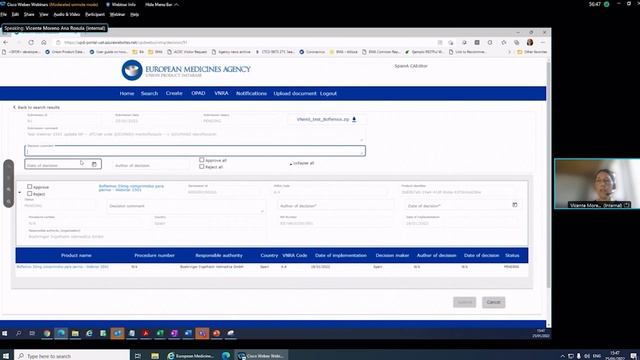The width and height of the screenshot is (640, 360).
Task: Open the Webex Audio & Video menu
Action: click(67, 14)
